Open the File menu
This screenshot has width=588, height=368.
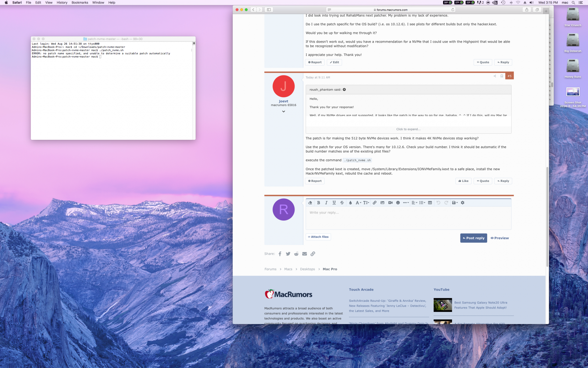coord(29,2)
